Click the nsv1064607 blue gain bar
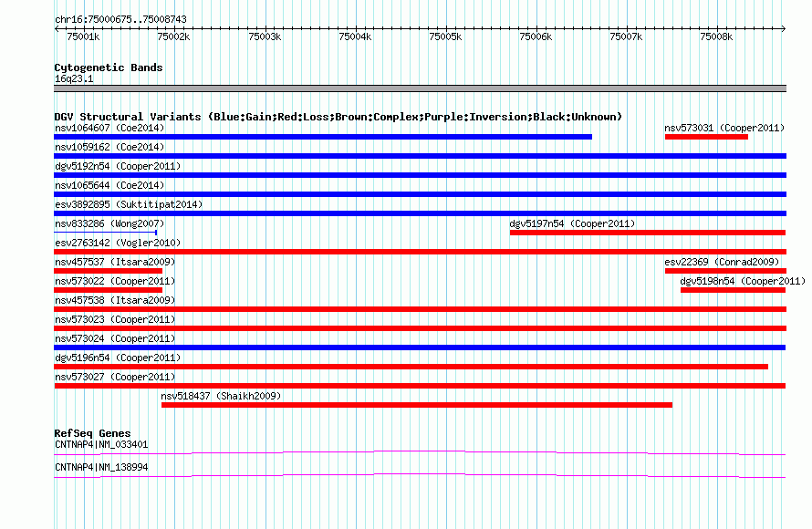 tap(323, 137)
